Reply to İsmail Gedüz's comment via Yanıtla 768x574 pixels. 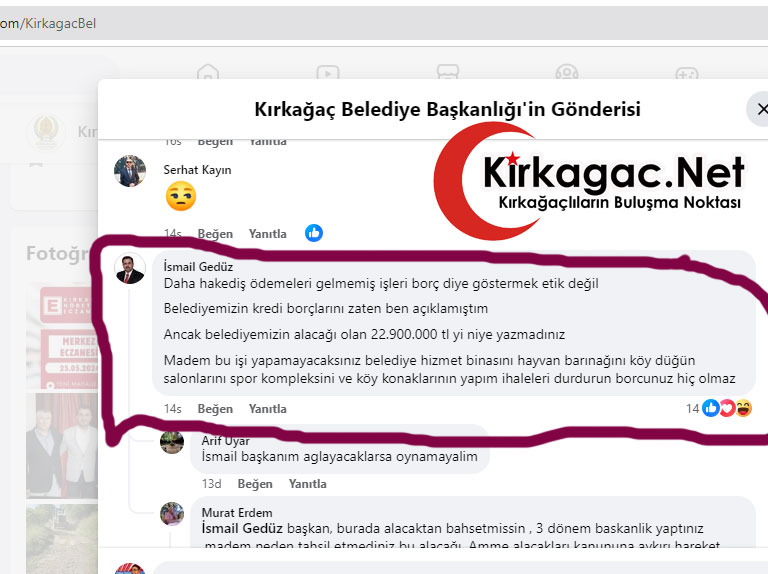[267, 408]
